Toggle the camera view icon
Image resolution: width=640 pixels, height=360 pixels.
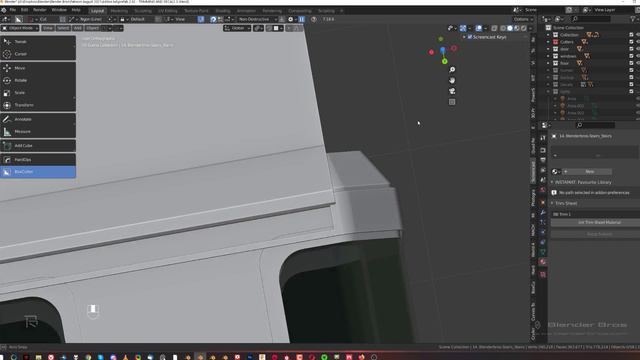pyautogui.click(x=452, y=91)
